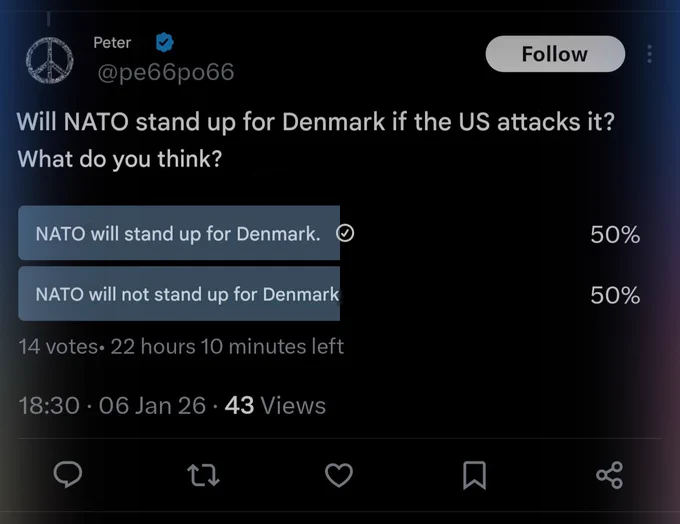Viewport: 680px width, 524px height.
Task: Like the post with the heart icon
Action: coord(339,475)
